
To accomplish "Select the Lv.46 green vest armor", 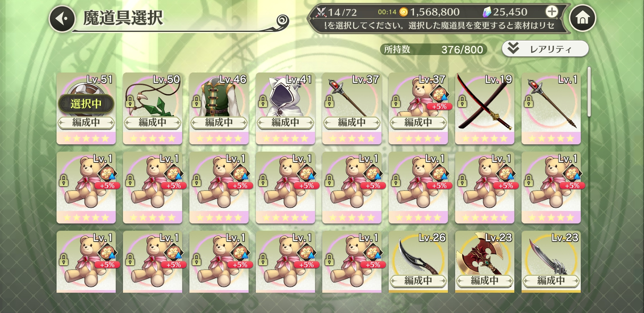I will (219, 108).
